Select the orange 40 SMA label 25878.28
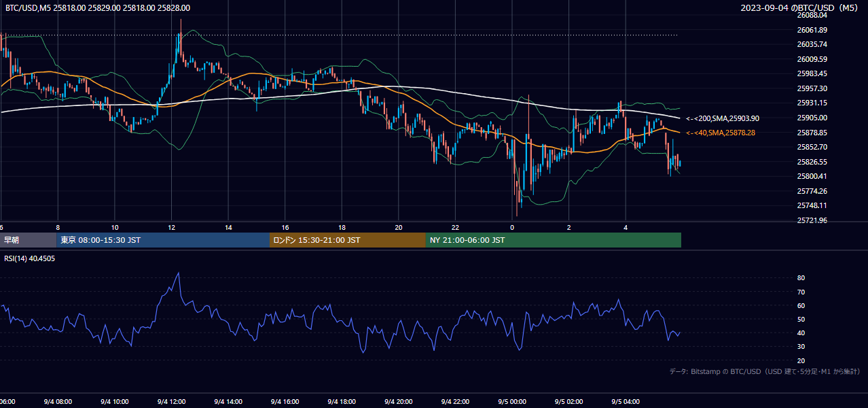The image size is (868, 408). 721,133
